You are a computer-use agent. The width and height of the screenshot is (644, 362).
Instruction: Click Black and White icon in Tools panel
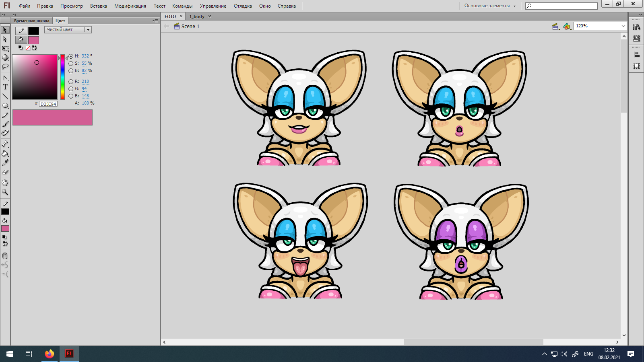[x=4, y=237]
